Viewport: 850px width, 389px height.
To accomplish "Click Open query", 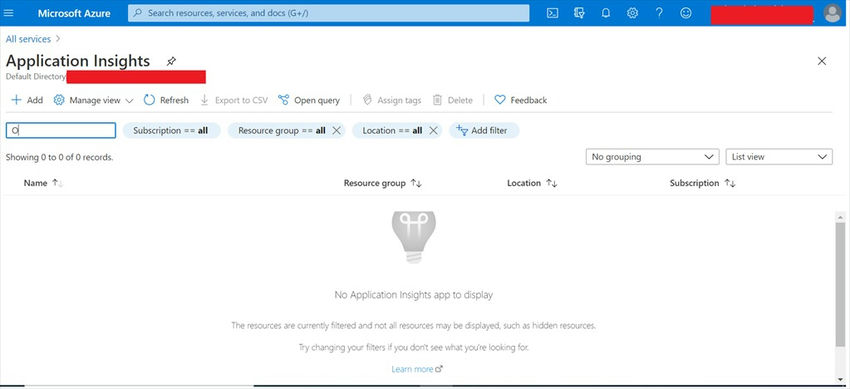I will pyautogui.click(x=308, y=100).
